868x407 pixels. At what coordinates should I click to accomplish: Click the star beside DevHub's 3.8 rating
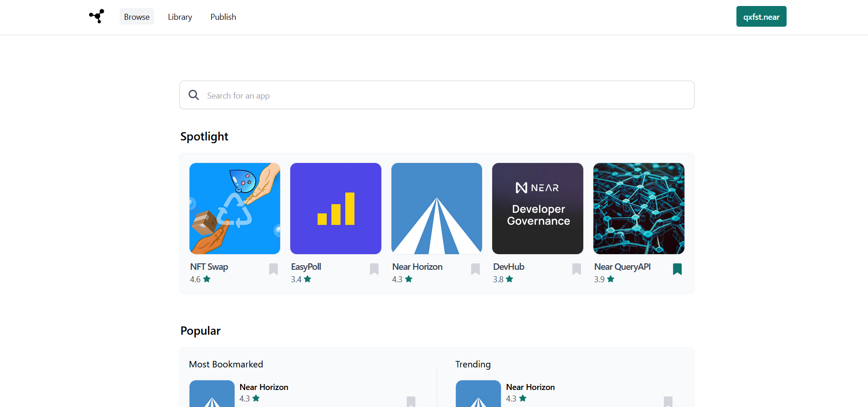pos(510,279)
